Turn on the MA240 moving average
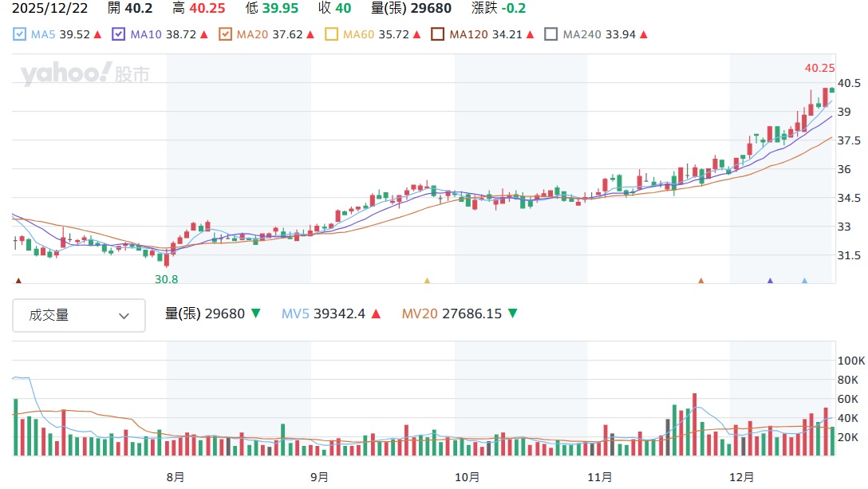The image size is (868, 489). [x=551, y=34]
